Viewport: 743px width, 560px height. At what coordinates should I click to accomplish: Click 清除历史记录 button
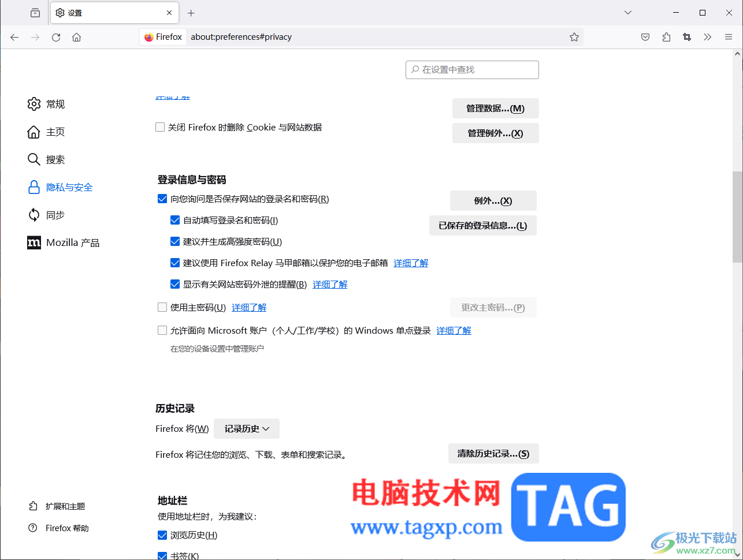coord(493,454)
